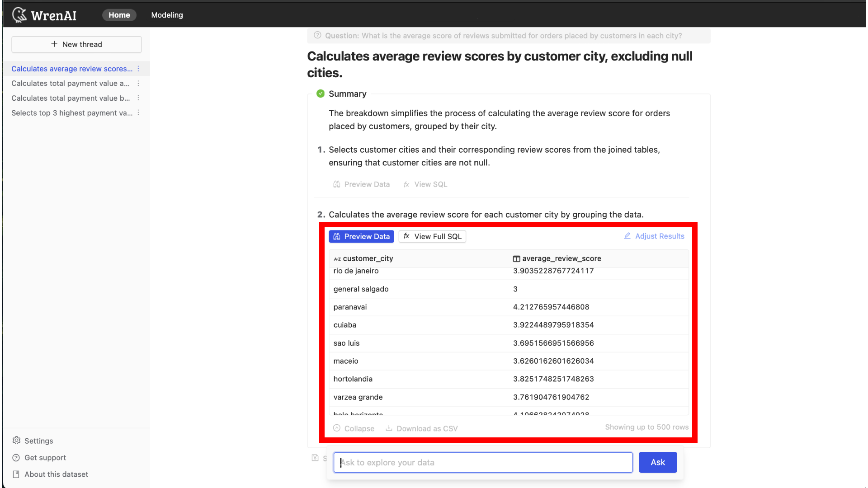The height and width of the screenshot is (488, 868).
Task: Click the Adjust Results edit icon
Action: tap(628, 236)
